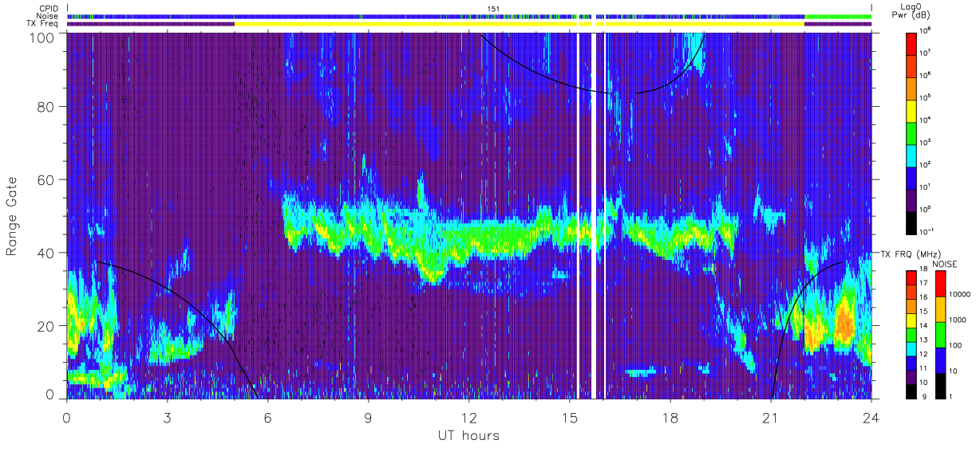Viewport: 980px width, 452px height.
Task: Select the green segment of the Lag0 power colorbar
Action: pos(913,132)
